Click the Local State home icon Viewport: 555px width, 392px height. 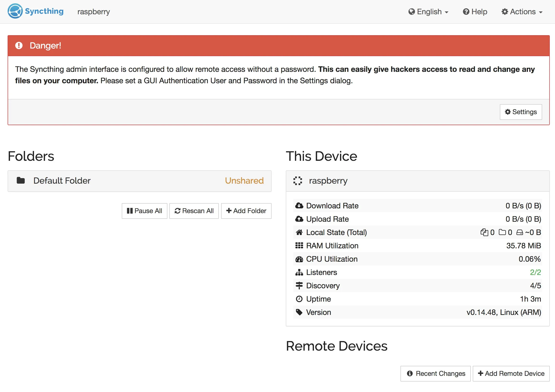click(299, 232)
